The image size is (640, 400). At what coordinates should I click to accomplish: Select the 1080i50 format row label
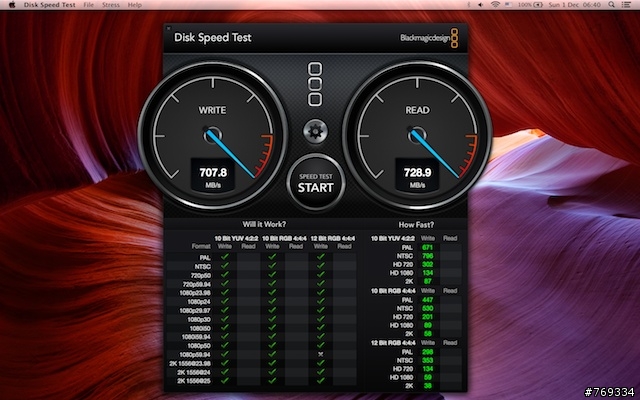tap(200, 328)
